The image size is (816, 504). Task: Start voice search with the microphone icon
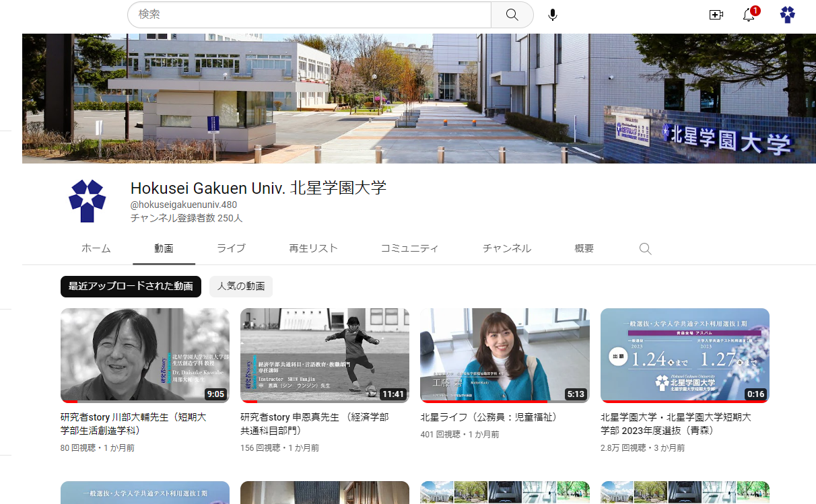click(x=553, y=15)
